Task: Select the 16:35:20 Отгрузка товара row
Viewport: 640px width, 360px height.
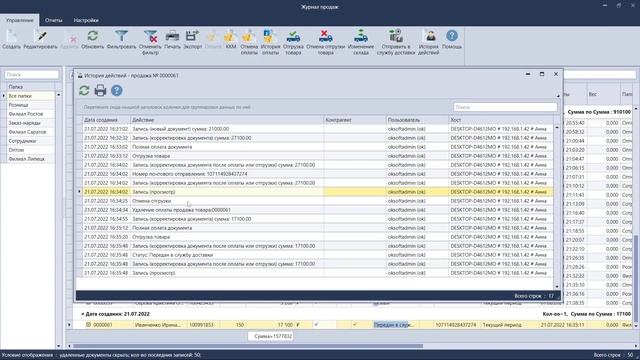Action: pos(318,237)
